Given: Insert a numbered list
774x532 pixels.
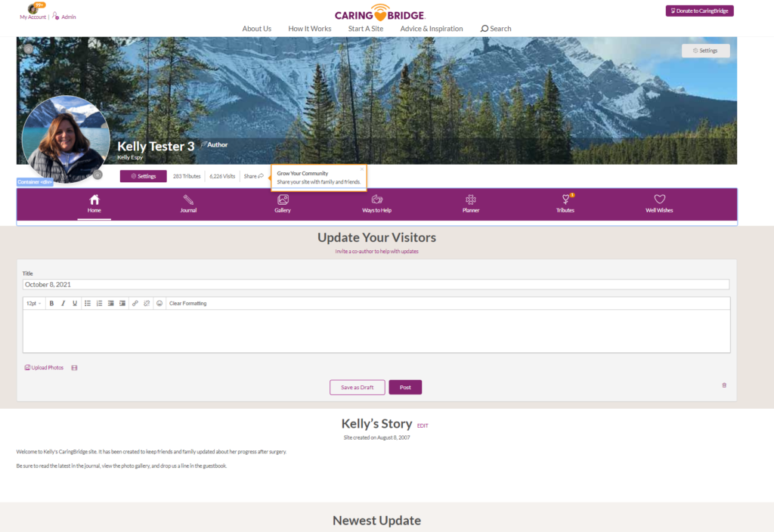Looking at the screenshot, I should pos(99,304).
